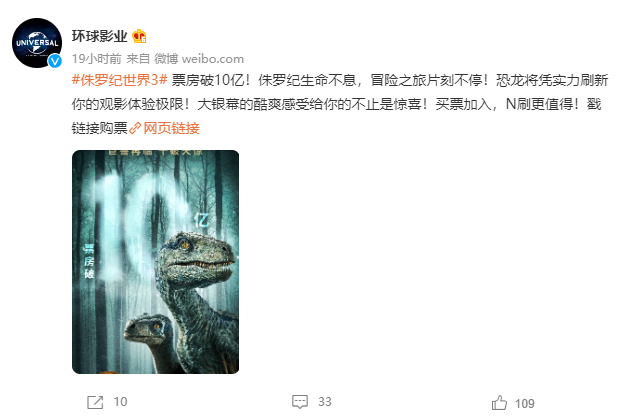
Task: Enlarge the Jurassic World 10亿 poster thumbnail
Action: [x=155, y=262]
